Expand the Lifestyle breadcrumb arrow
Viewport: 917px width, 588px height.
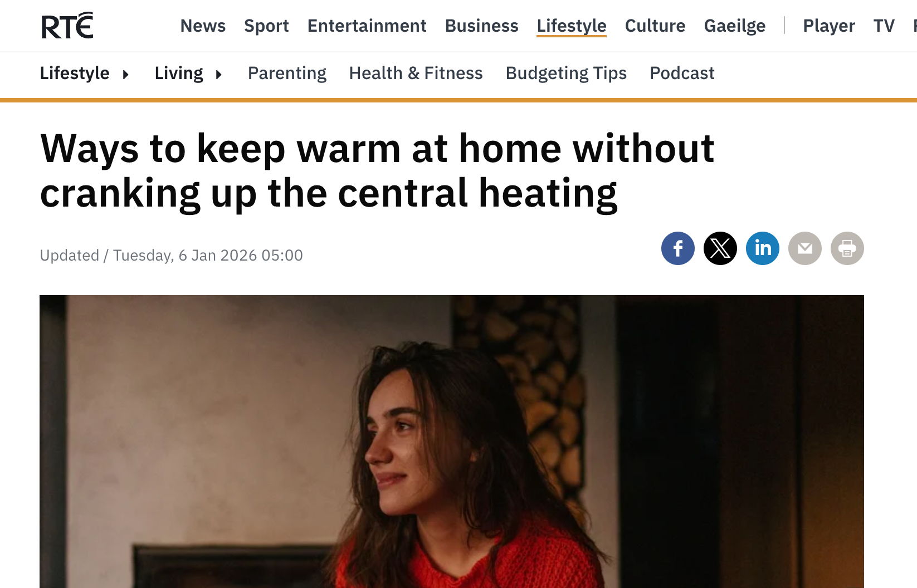click(x=126, y=74)
